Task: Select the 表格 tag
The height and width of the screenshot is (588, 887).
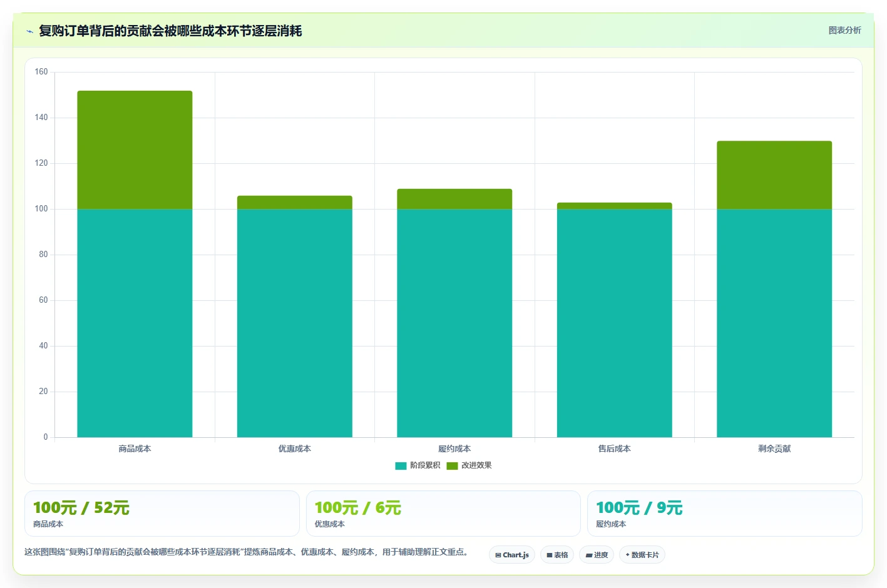Action: (x=557, y=555)
